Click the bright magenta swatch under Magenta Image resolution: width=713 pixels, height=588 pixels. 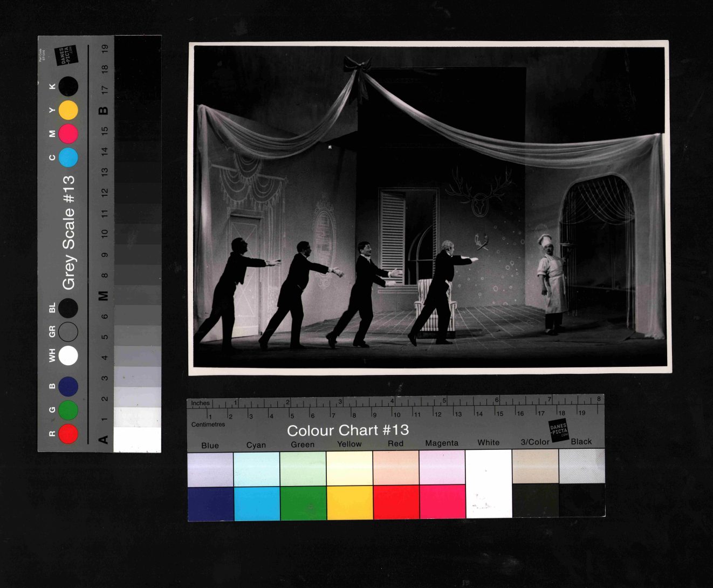point(442,502)
